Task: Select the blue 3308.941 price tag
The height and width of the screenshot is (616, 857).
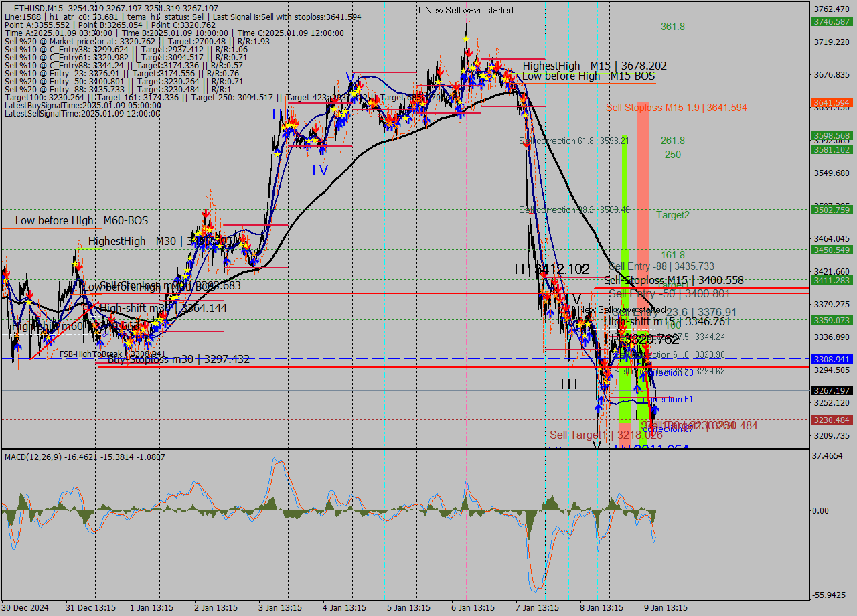Action: click(x=832, y=359)
